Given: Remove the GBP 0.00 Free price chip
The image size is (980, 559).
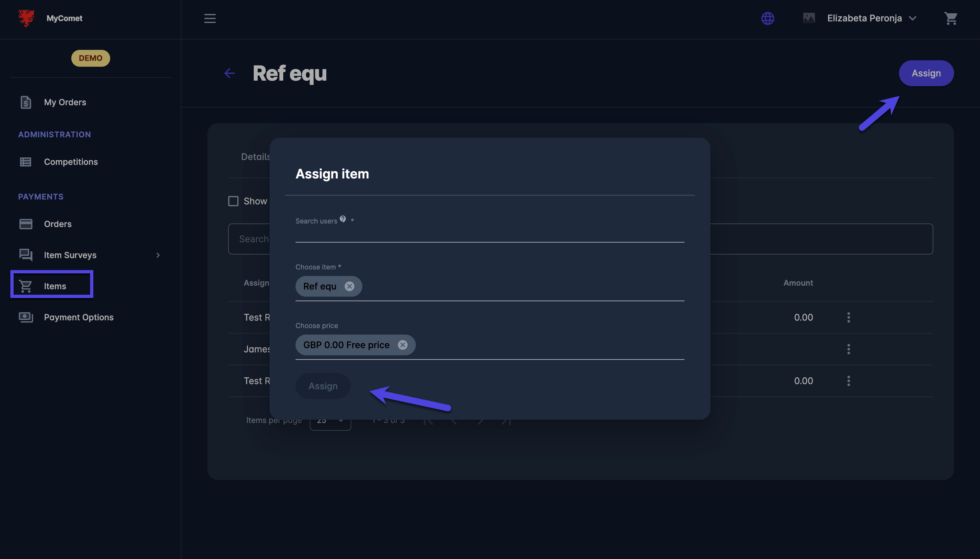Looking at the screenshot, I should pos(402,345).
